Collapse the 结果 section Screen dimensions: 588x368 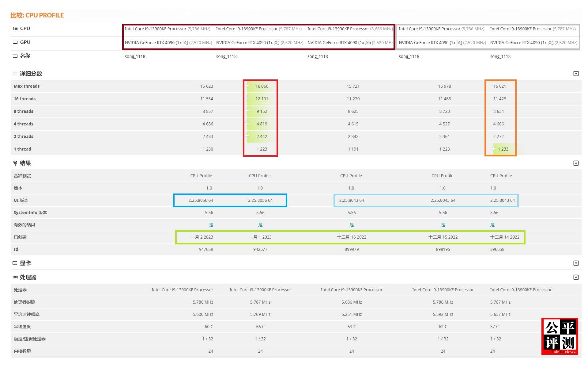click(576, 163)
